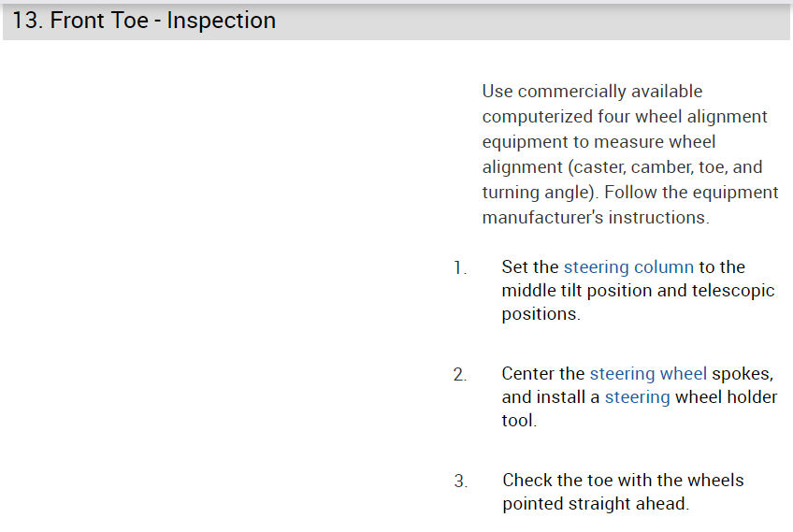Click "Set the" in step 1
This screenshot has height=532, width=793.
tap(529, 267)
